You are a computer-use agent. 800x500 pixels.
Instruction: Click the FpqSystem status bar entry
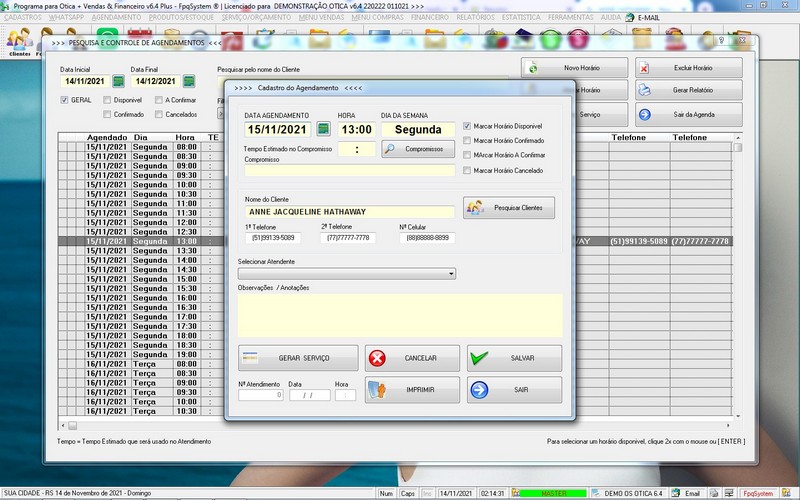click(x=758, y=493)
